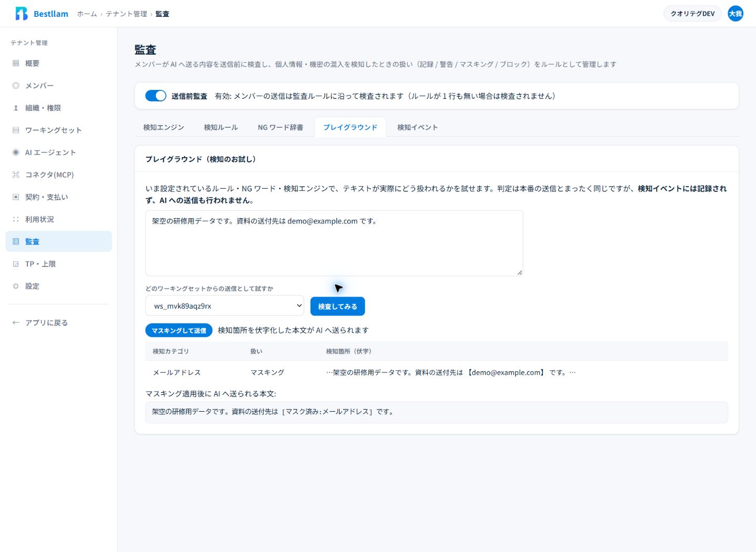The image size is (756, 552).
Task: Click the 検査してみる button
Action: [x=337, y=306]
